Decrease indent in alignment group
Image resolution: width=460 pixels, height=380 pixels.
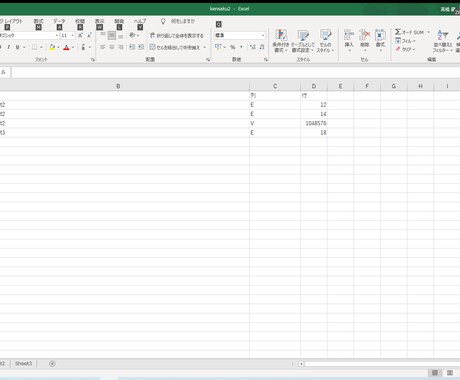132,47
